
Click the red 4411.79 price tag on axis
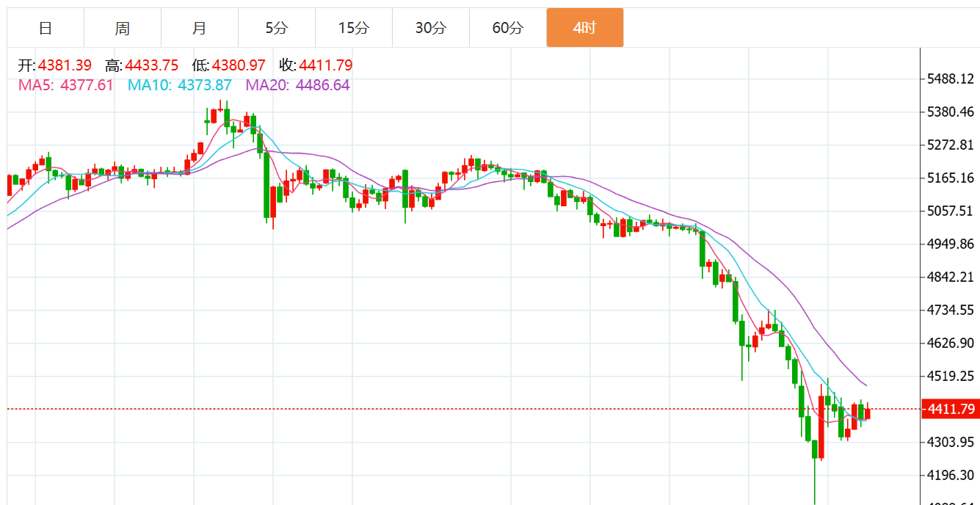[950, 409]
